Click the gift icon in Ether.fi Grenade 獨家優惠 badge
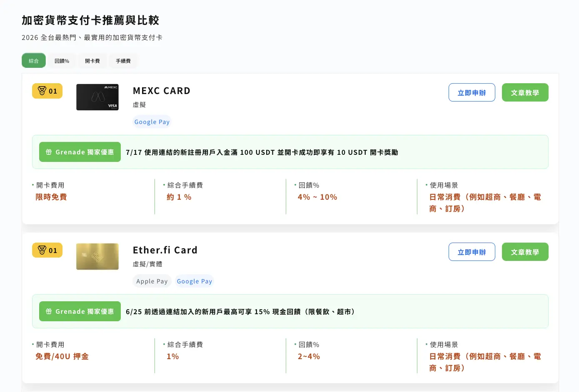 tap(49, 311)
